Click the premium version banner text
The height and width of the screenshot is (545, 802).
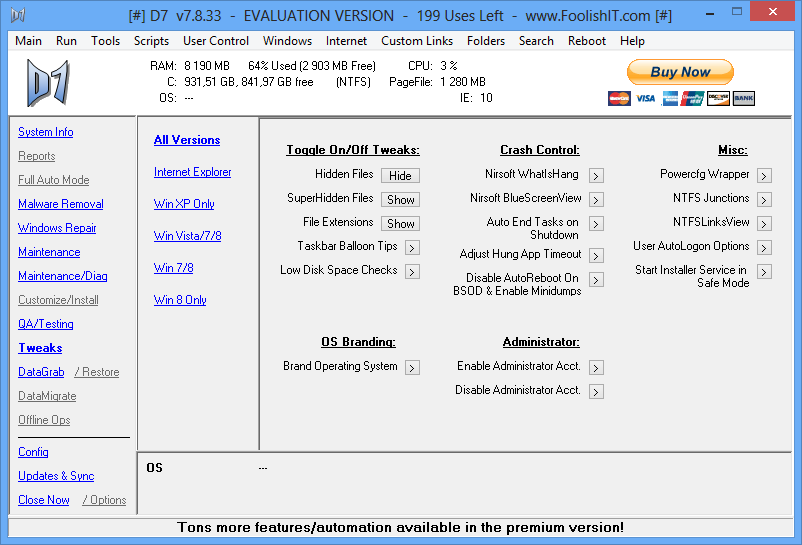pyautogui.click(x=400, y=528)
